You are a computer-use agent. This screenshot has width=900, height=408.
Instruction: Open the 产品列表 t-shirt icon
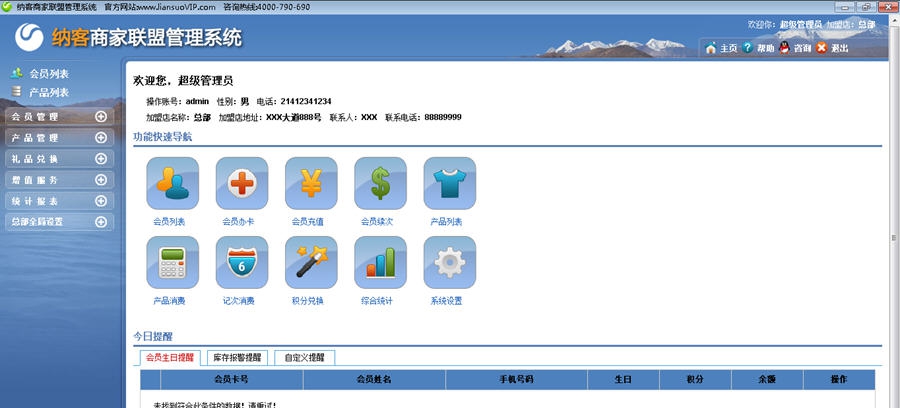click(449, 183)
